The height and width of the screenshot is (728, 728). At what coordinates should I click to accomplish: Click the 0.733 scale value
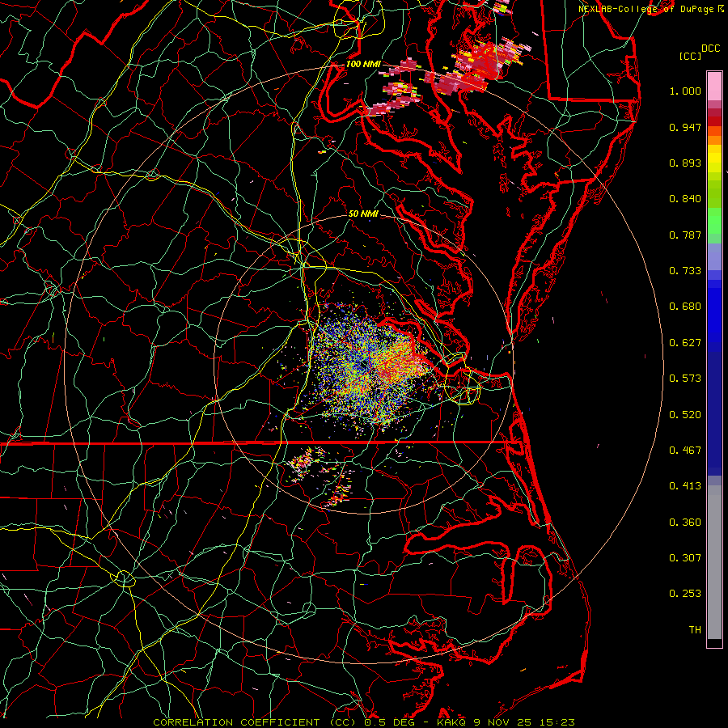click(x=685, y=271)
